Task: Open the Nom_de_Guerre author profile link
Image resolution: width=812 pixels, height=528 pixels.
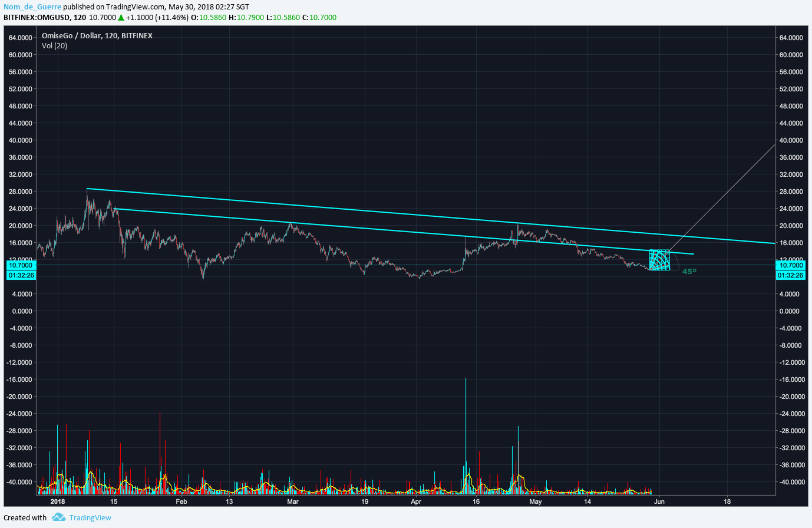Action: [32, 7]
